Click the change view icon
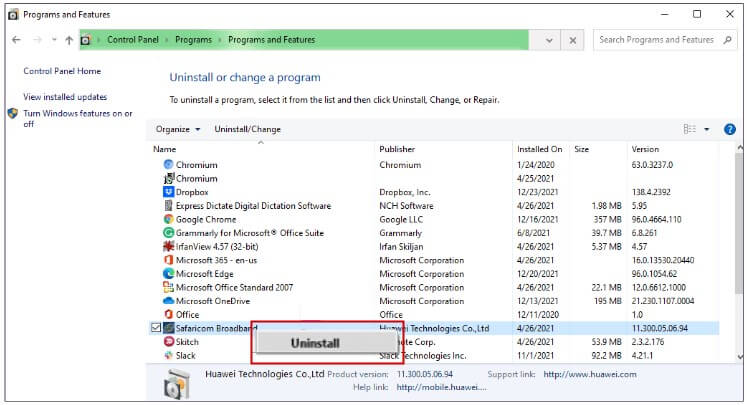The width and height of the screenshot is (747, 405). click(x=689, y=129)
